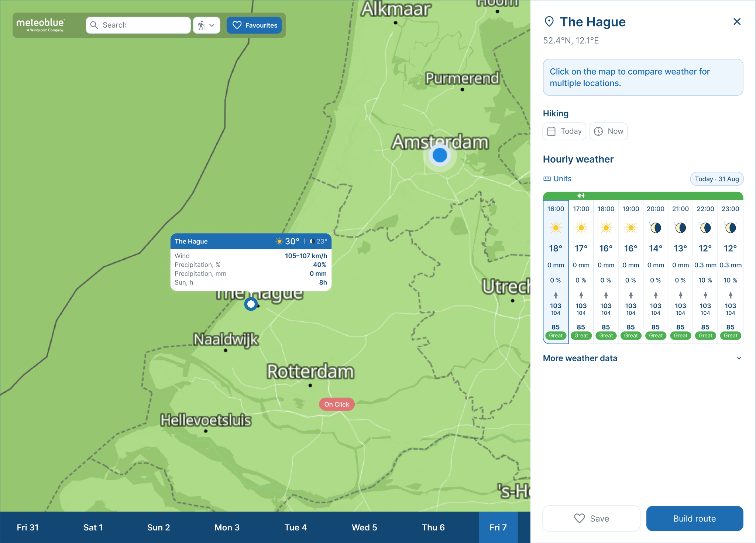The width and height of the screenshot is (756, 543).
Task: Click the compare weather hint banner
Action: pyautogui.click(x=643, y=77)
